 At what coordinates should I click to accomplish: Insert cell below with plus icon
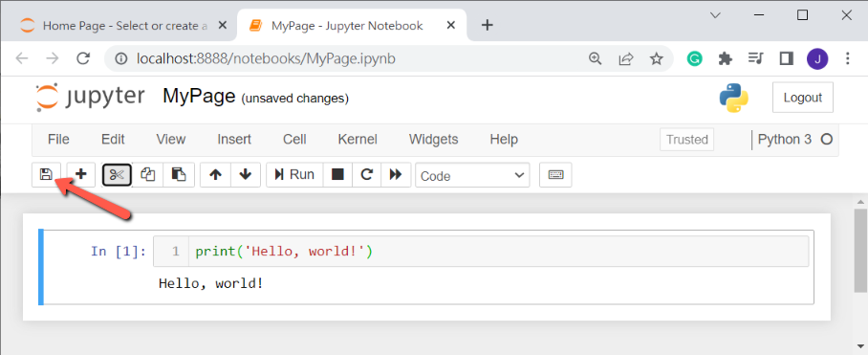pyautogui.click(x=81, y=174)
